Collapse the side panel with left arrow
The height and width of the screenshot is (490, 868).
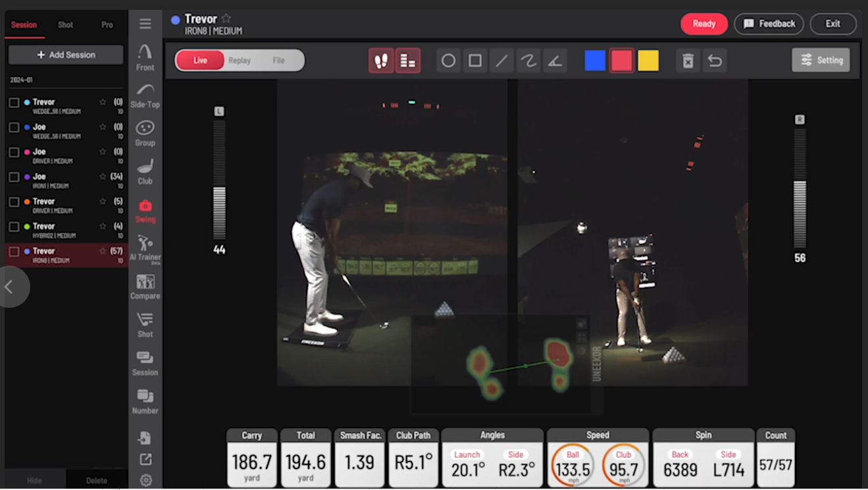click(x=9, y=287)
